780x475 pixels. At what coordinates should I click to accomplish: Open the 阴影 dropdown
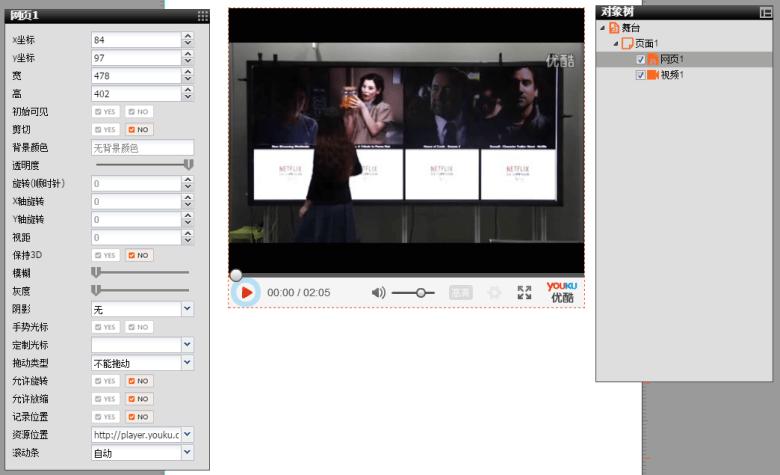click(187, 309)
